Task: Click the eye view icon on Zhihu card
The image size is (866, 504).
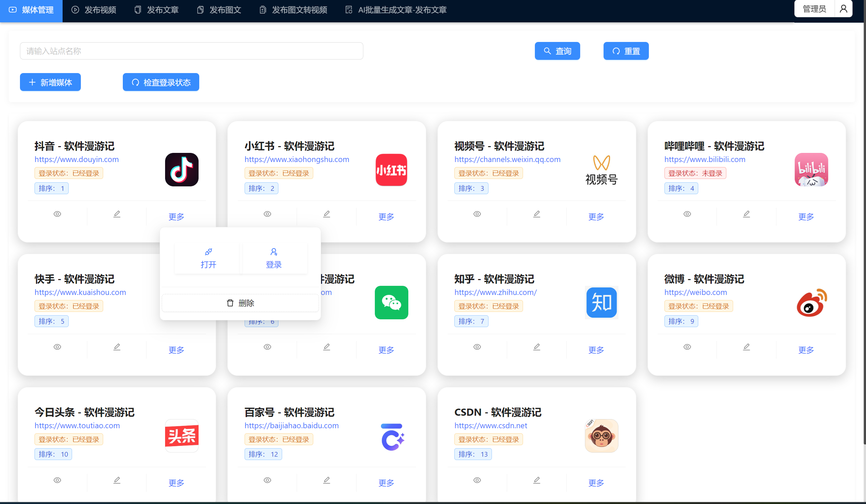Action: [477, 347]
